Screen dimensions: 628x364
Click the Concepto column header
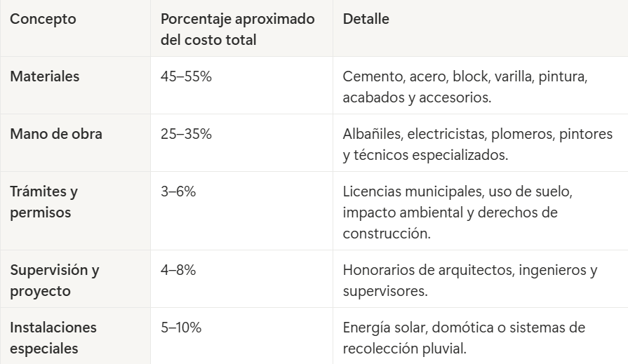tap(42, 20)
